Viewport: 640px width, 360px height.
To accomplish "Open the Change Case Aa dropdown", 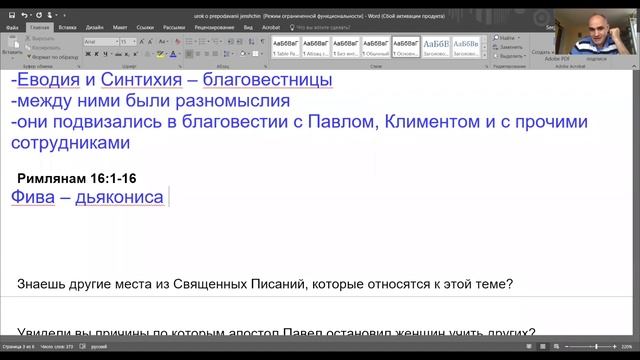I will [x=163, y=42].
